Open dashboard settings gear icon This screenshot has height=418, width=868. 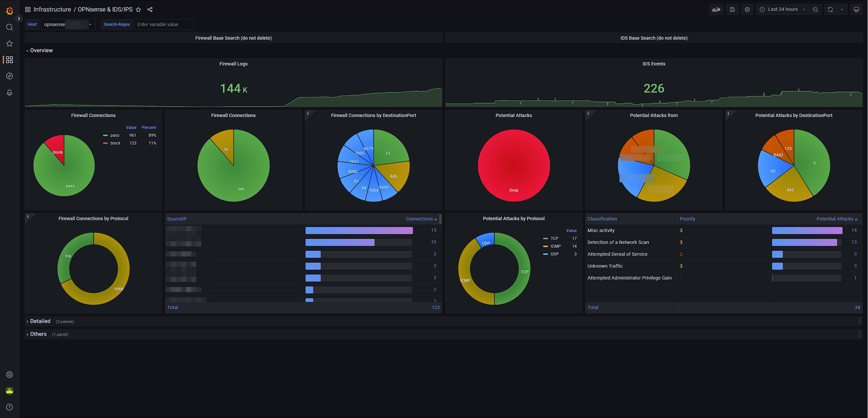(747, 9)
